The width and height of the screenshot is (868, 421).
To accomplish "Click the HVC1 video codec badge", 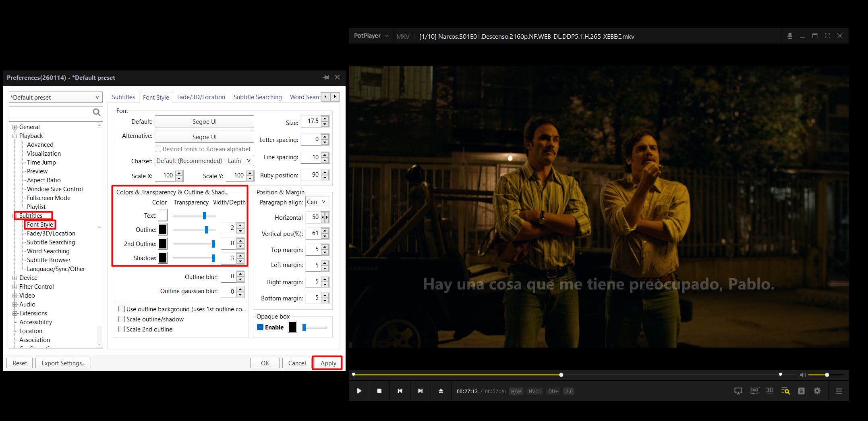I will [535, 391].
